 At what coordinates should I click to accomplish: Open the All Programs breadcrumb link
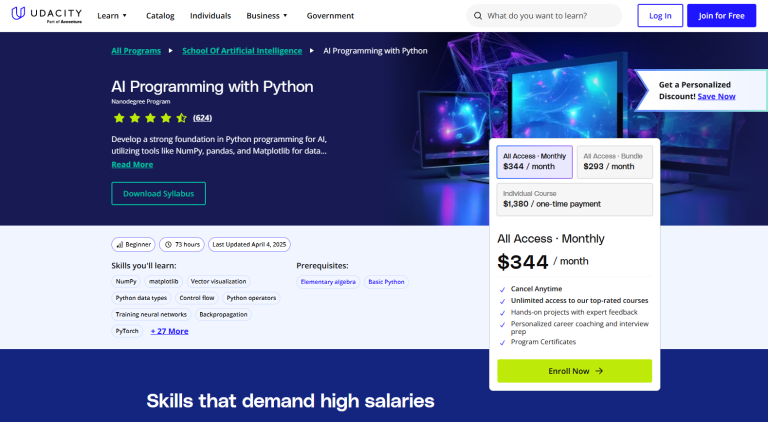pos(136,50)
